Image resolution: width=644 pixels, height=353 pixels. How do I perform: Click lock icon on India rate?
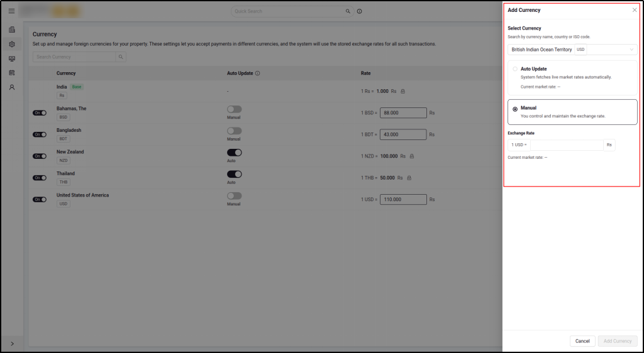click(402, 92)
